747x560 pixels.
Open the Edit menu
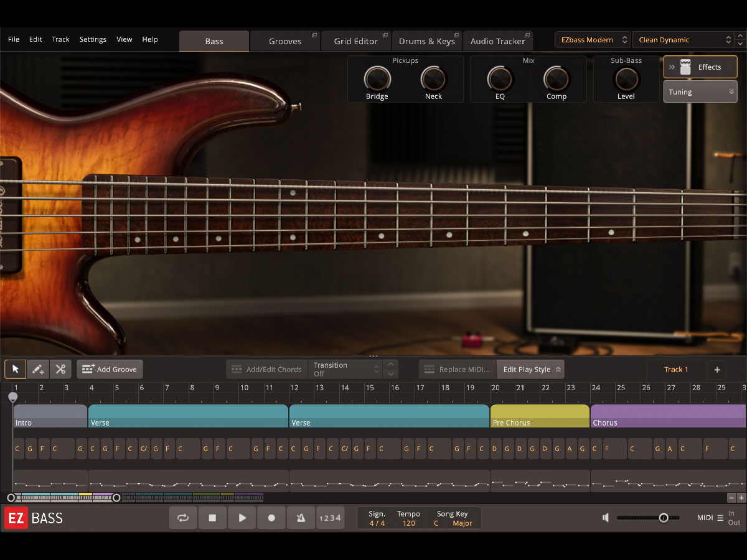point(35,39)
